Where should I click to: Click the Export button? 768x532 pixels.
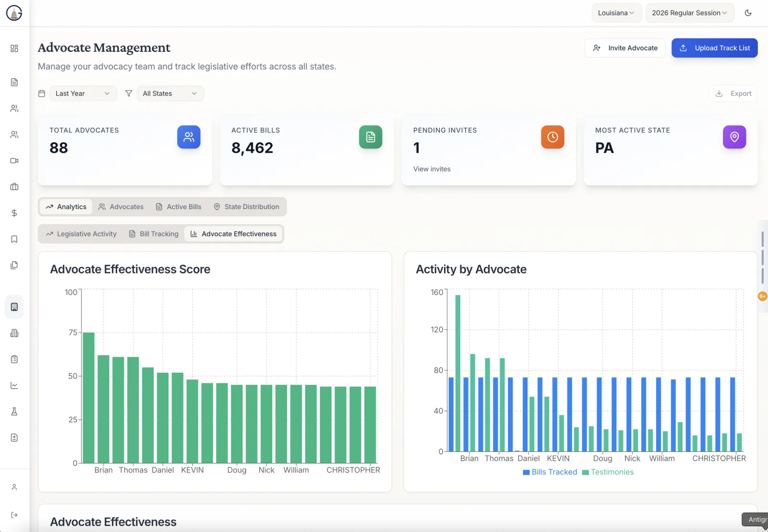click(733, 94)
